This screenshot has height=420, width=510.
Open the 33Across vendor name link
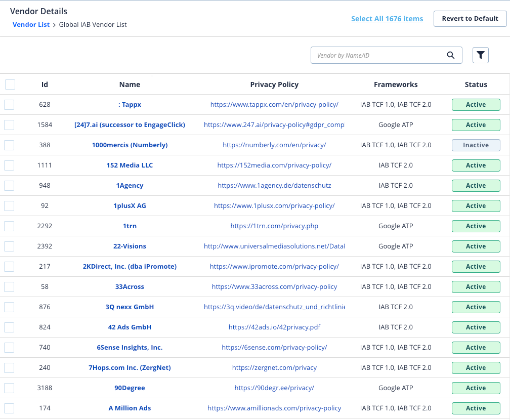pos(130,287)
